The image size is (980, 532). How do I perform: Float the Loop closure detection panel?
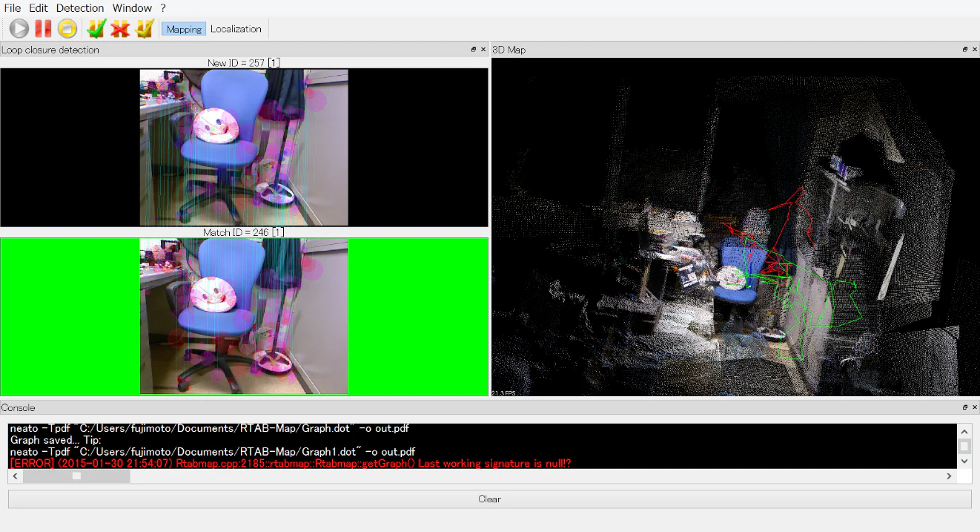tap(474, 50)
